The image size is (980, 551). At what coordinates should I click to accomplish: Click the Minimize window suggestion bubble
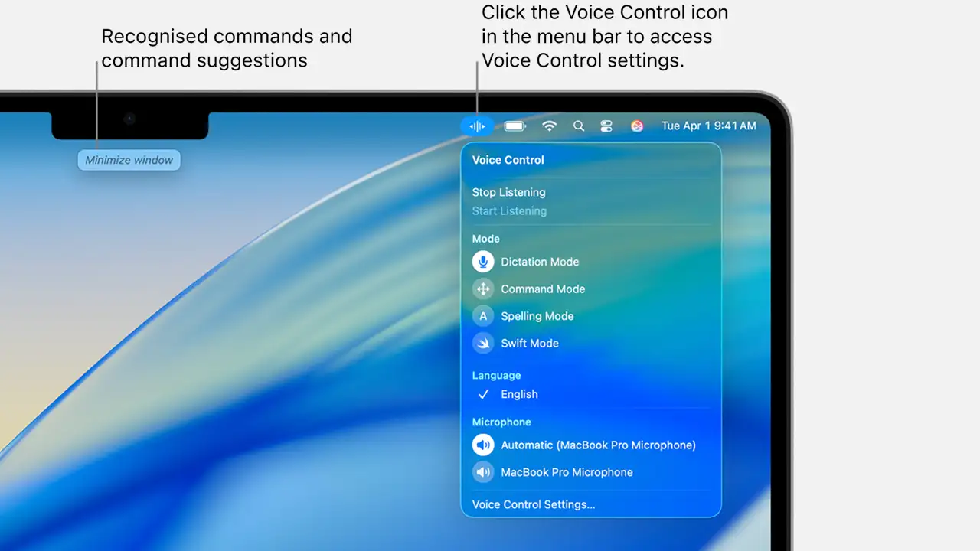click(129, 160)
